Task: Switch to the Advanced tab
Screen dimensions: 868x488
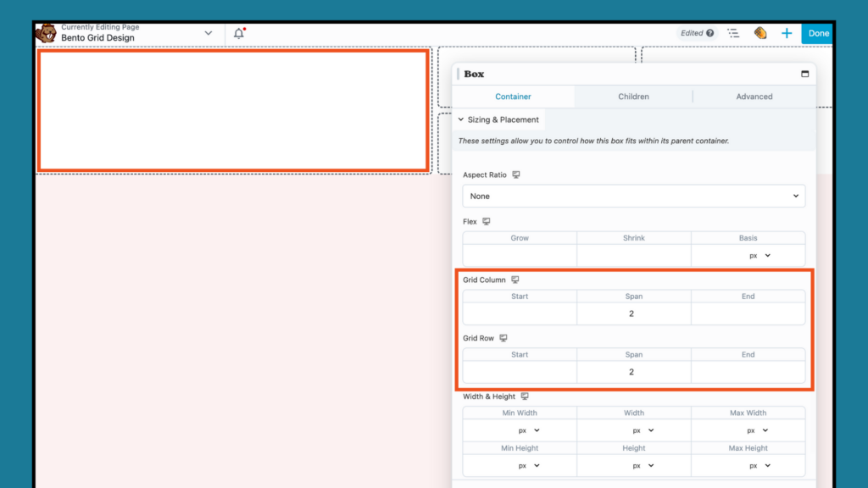Action: click(x=754, y=97)
